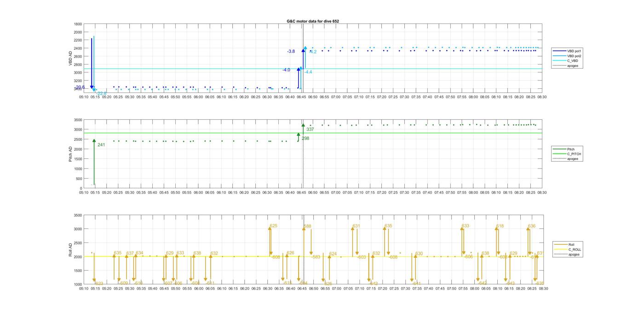Click "08:00" on the Pitch plot time axis
Image resolution: width=644 pixels, height=319 pixels.
[473, 193]
